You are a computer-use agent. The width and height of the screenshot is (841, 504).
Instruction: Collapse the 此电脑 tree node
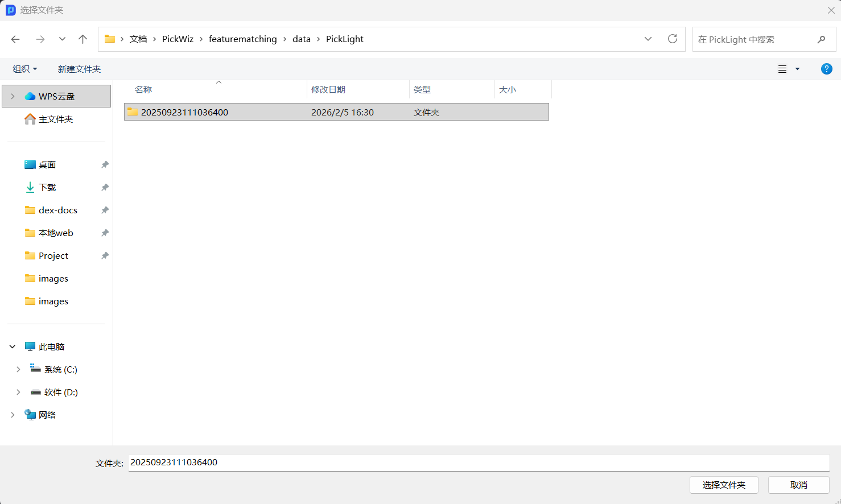13,346
